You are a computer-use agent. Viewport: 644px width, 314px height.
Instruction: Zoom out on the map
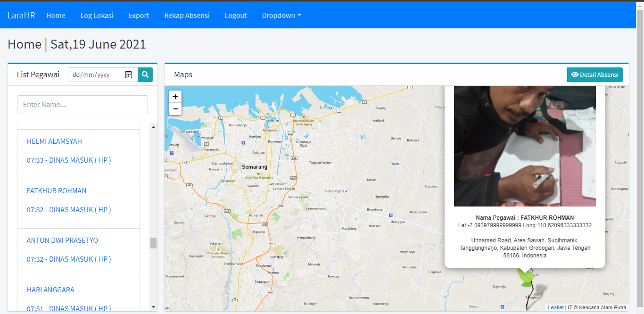pyautogui.click(x=175, y=109)
